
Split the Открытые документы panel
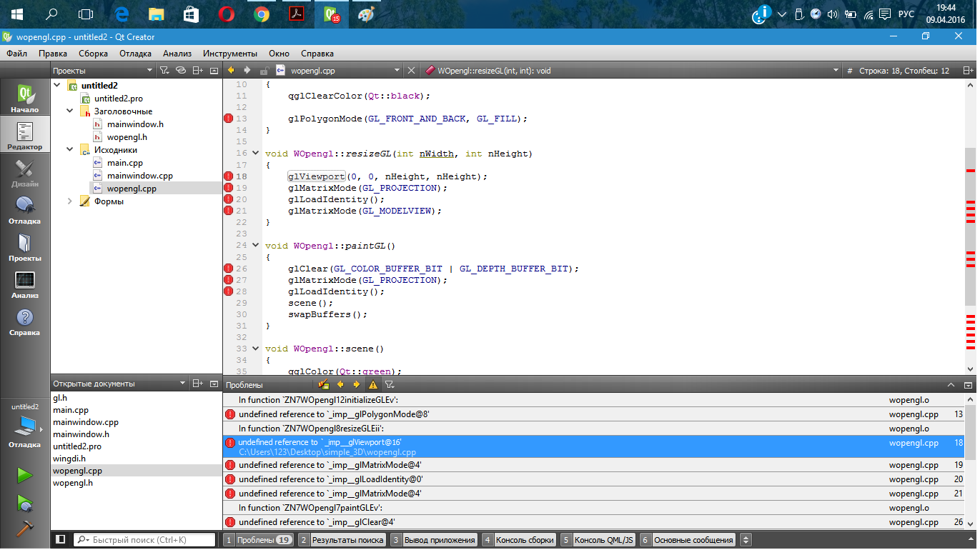click(198, 384)
